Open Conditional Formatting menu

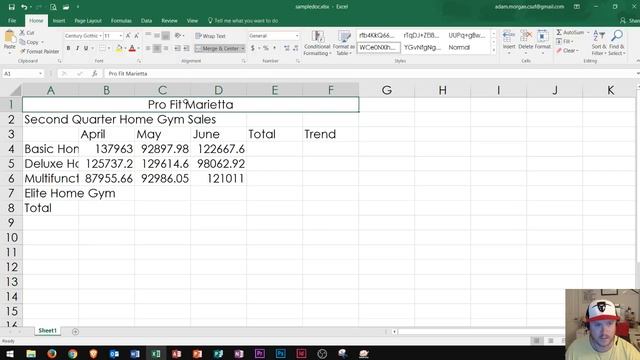click(317, 42)
